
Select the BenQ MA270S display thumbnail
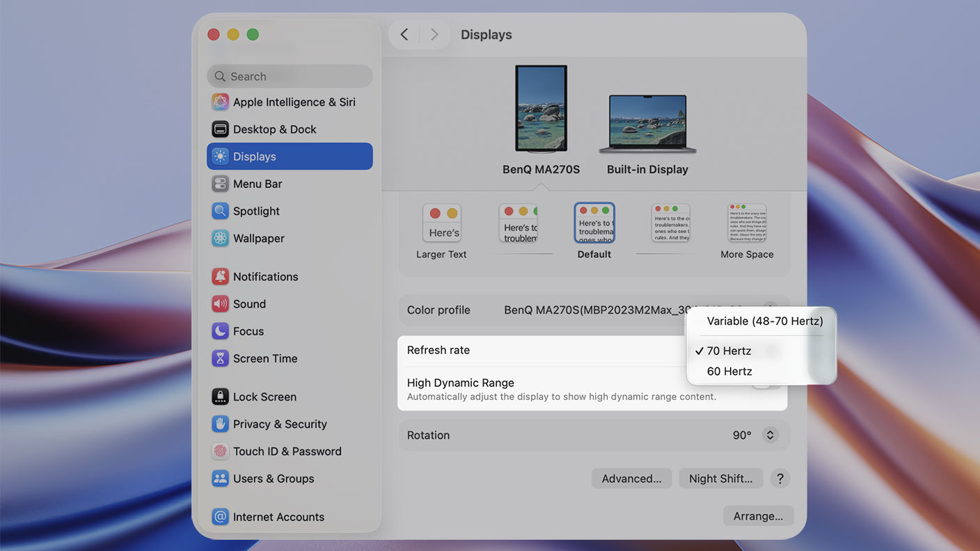[541, 109]
